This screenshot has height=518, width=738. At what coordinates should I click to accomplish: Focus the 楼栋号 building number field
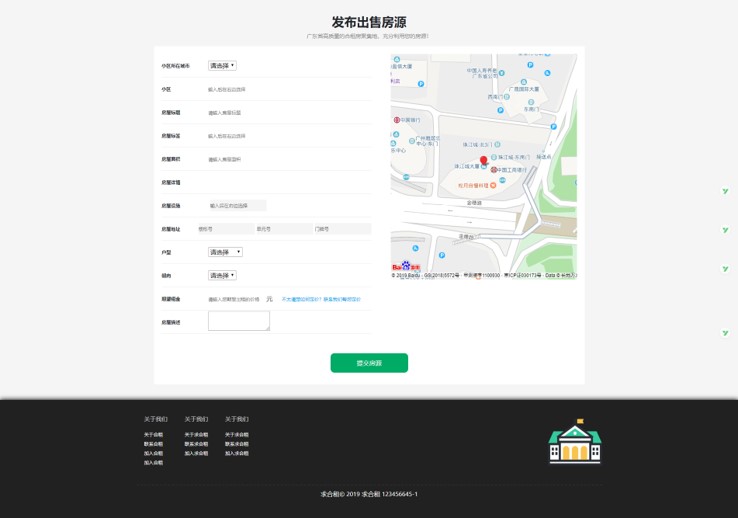coord(226,229)
